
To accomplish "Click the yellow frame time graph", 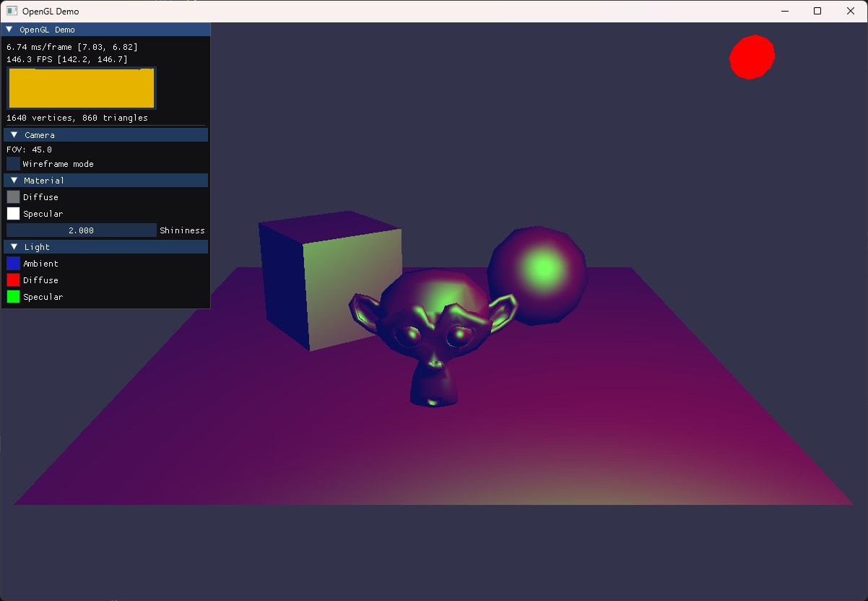I will 81,88.
